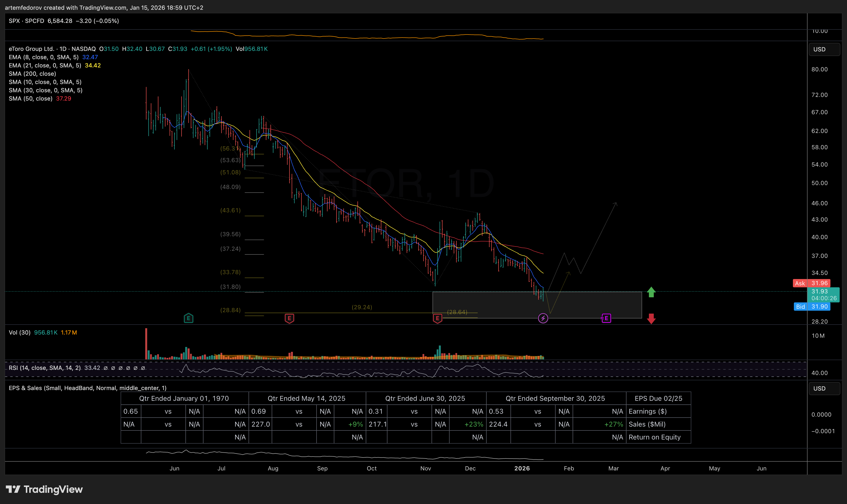Click the Nov label on the time axis
This screenshot has width=847, height=504.
click(x=425, y=468)
